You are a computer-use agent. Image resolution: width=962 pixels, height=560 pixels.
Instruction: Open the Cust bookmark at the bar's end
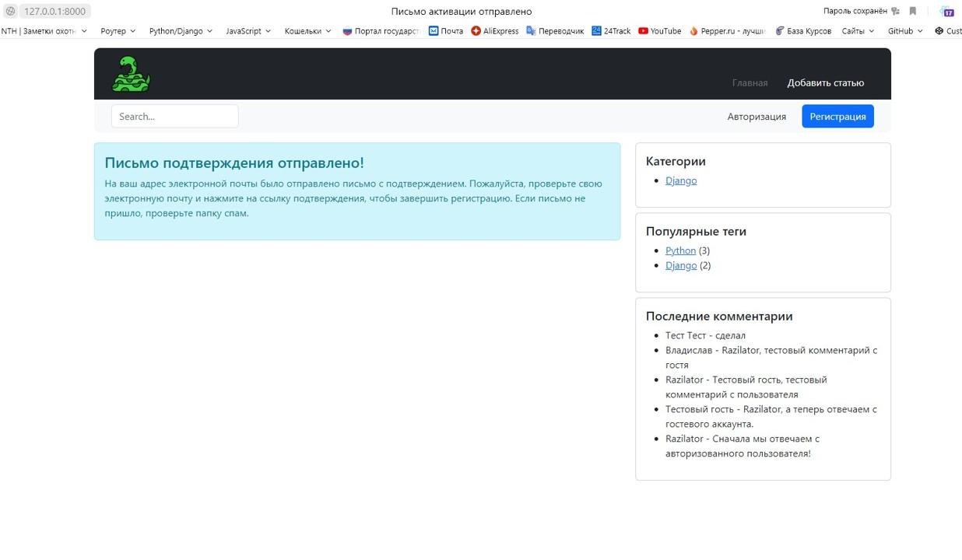[948, 31]
